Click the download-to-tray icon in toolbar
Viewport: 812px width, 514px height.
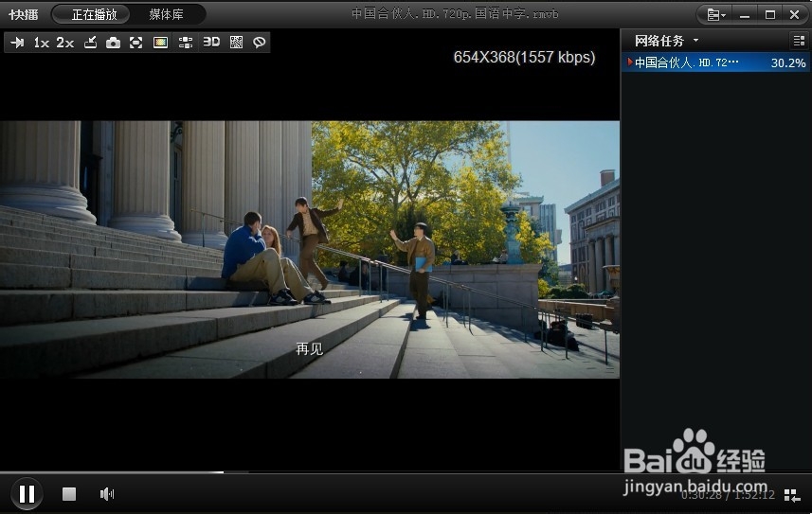pos(91,43)
